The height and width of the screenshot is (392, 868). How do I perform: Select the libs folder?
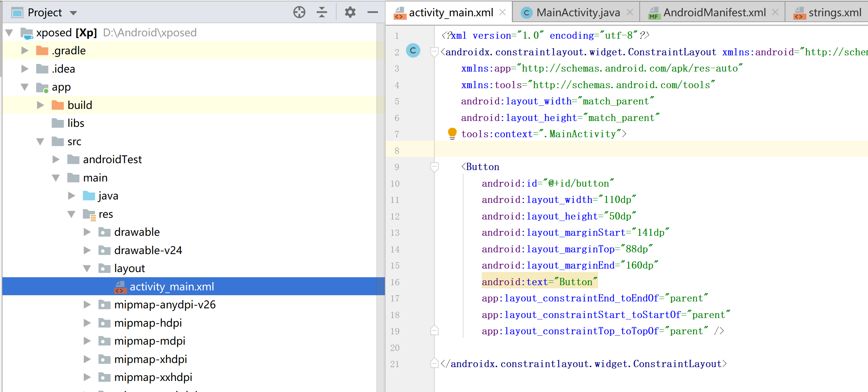point(76,123)
